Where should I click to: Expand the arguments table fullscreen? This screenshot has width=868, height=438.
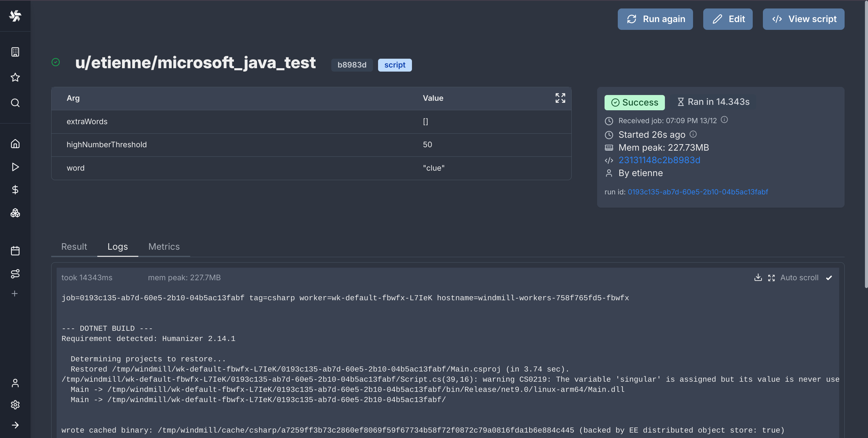pos(560,98)
